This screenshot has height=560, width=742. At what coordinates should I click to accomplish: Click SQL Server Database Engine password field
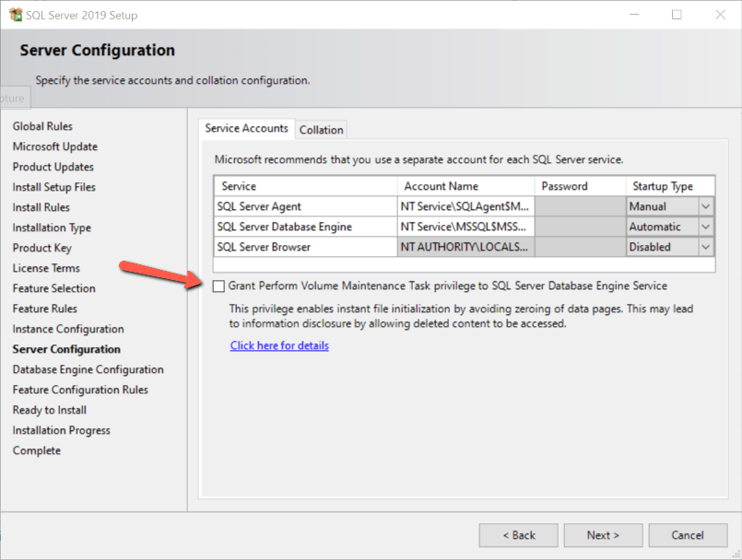pos(581,227)
